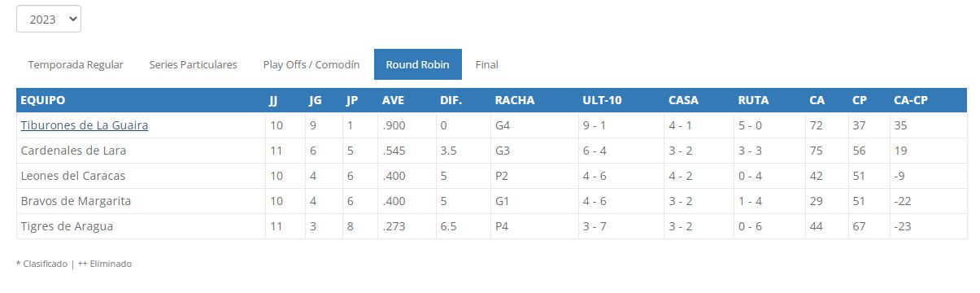Switch to Temporada Regular tab
The height and width of the screenshot is (293, 980).
click(76, 64)
